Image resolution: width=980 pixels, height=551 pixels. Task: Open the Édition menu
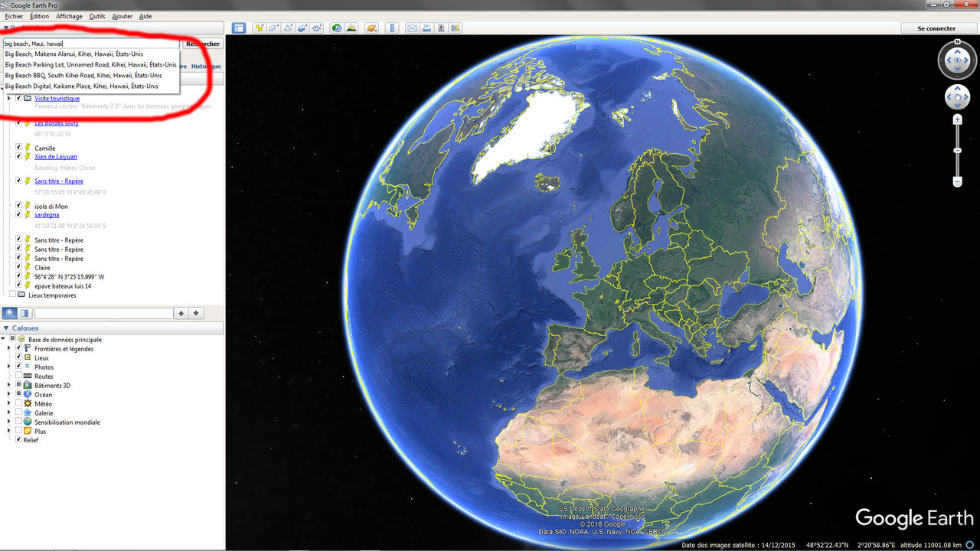click(x=39, y=16)
